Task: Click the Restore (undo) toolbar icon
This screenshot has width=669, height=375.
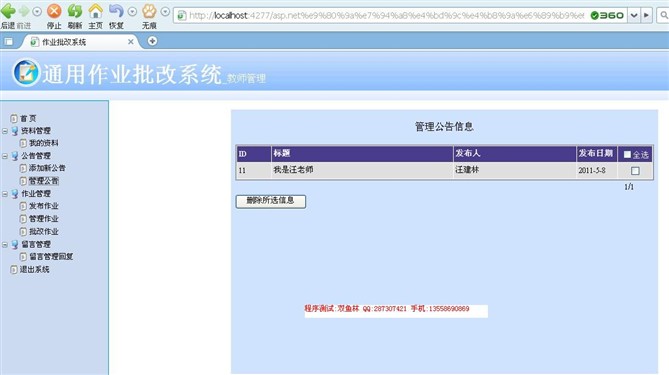Action: click(x=116, y=11)
